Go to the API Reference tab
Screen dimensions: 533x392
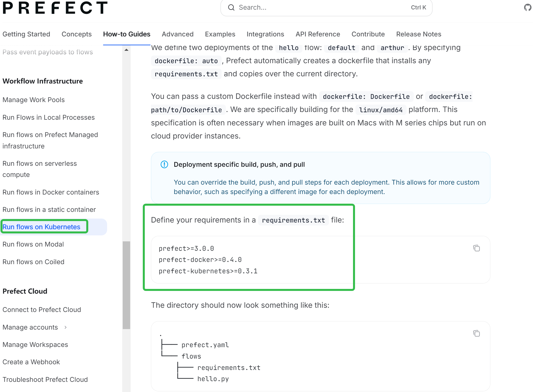(x=318, y=34)
